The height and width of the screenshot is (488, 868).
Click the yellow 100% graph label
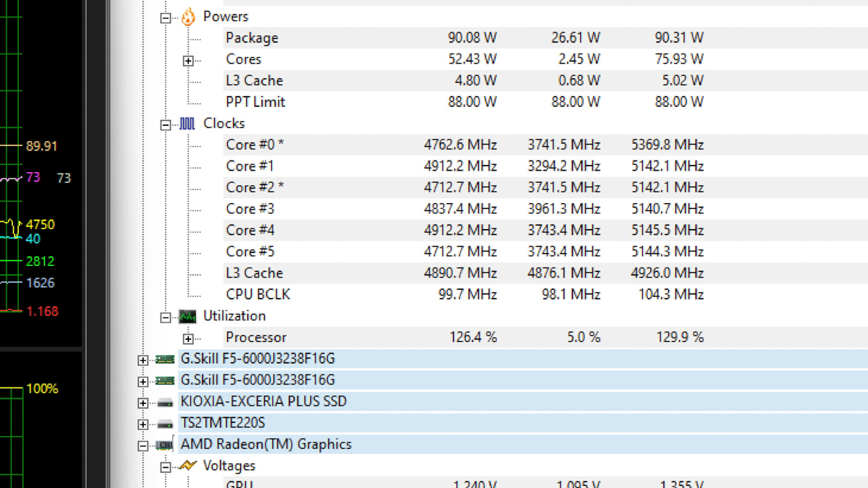click(42, 389)
